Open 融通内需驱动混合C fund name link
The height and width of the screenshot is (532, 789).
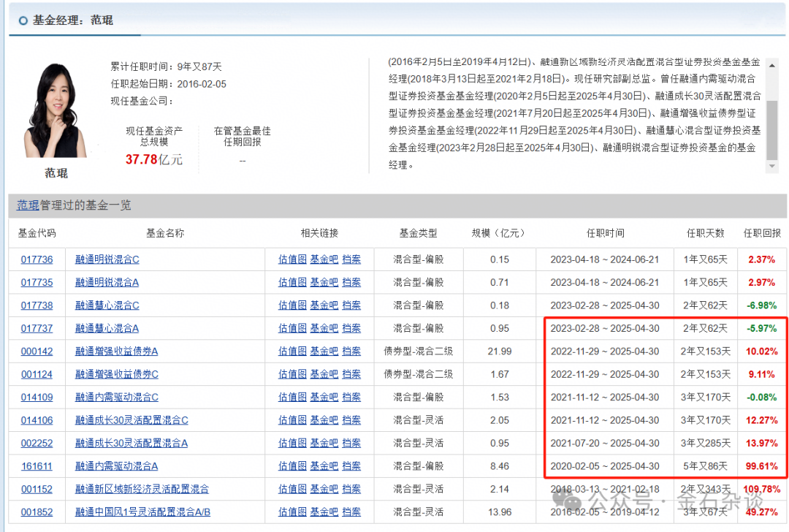(x=117, y=397)
